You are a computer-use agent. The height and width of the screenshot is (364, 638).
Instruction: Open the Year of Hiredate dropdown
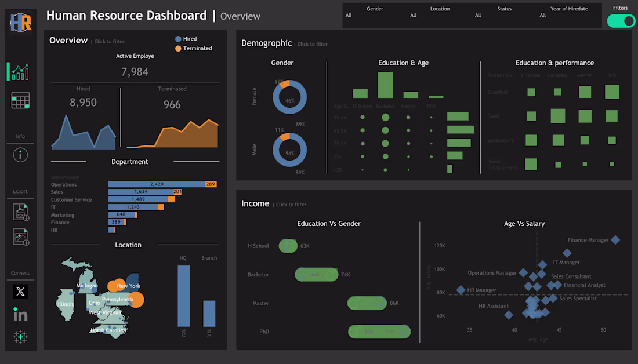(569, 15)
